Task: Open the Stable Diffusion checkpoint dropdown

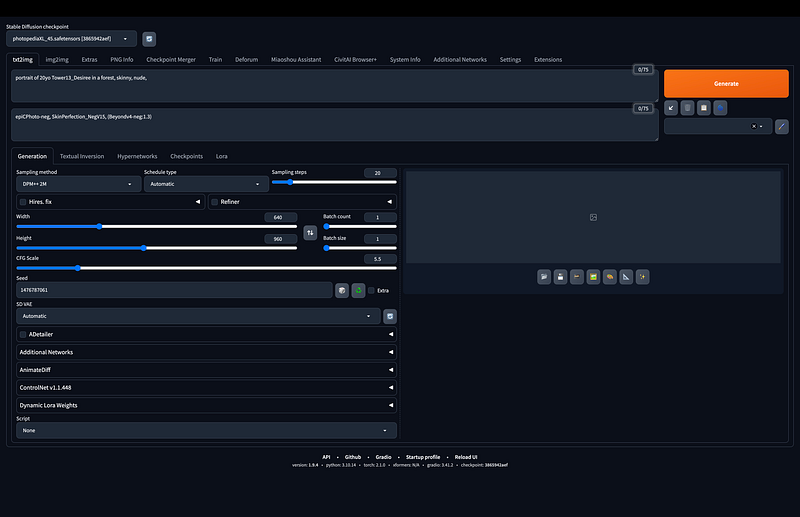Action: 71,39
